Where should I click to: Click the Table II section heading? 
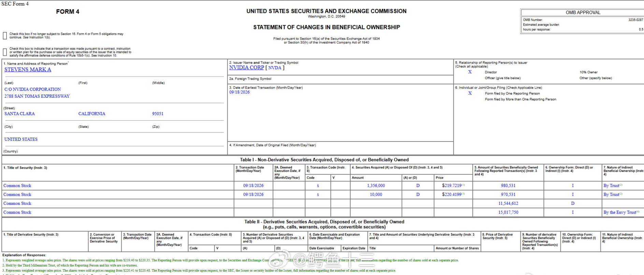coord(324,224)
